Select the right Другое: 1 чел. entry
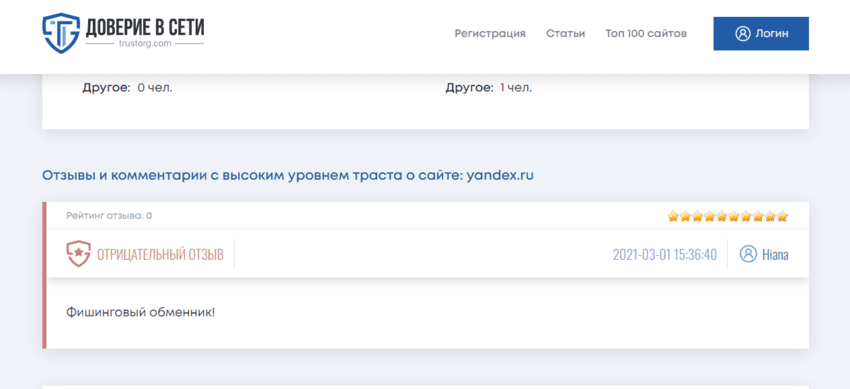The image size is (850, 389). click(x=489, y=88)
